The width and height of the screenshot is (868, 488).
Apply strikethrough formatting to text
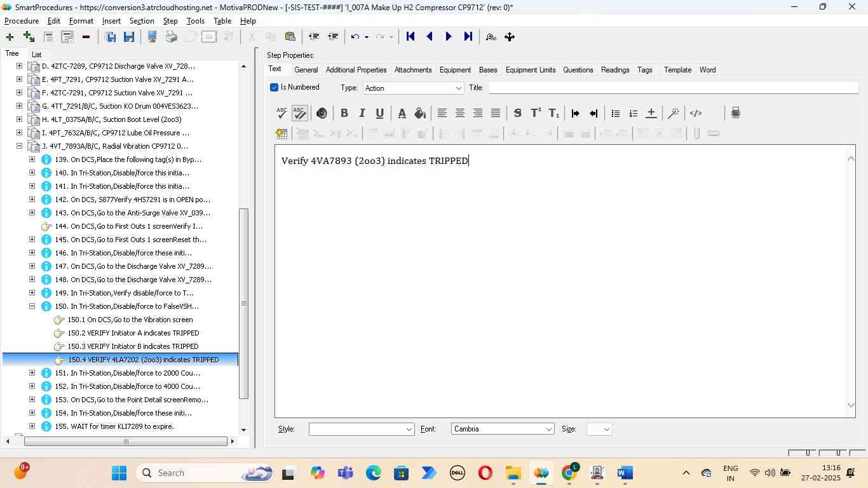(517, 113)
